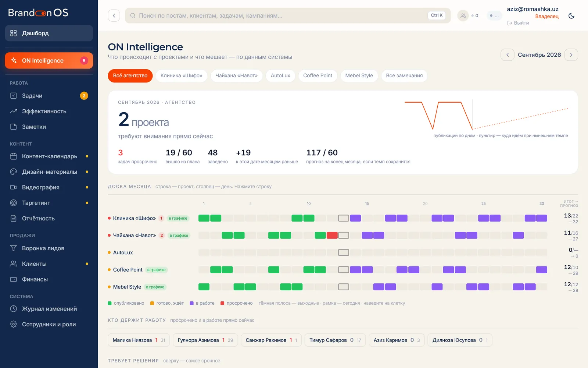Click the Отчётность document icon

tap(14, 218)
